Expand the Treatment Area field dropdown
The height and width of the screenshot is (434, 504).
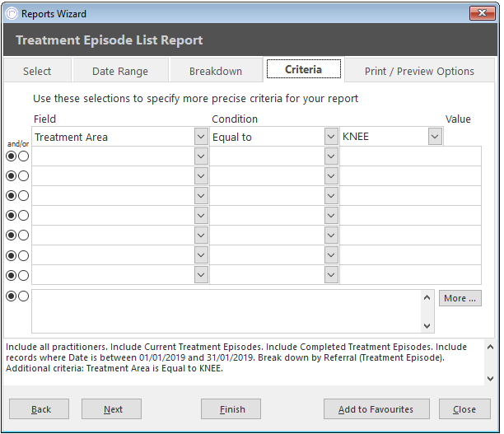tap(201, 137)
